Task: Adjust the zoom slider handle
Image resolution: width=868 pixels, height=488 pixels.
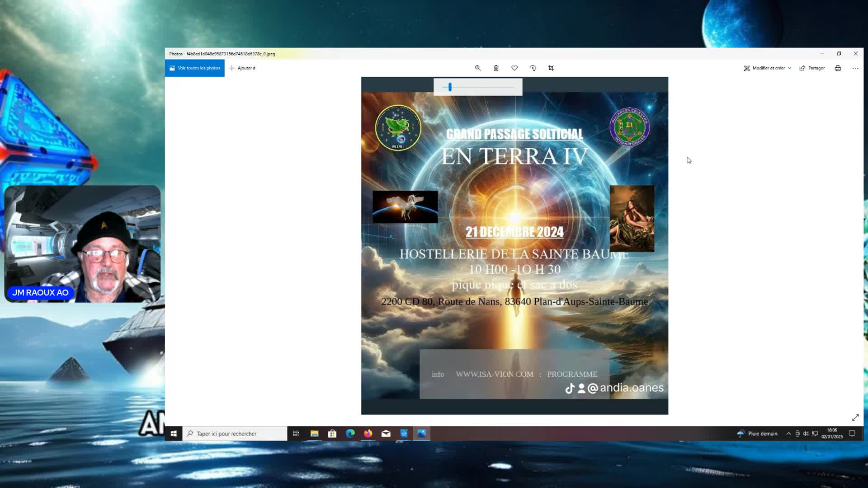Action: (450, 87)
